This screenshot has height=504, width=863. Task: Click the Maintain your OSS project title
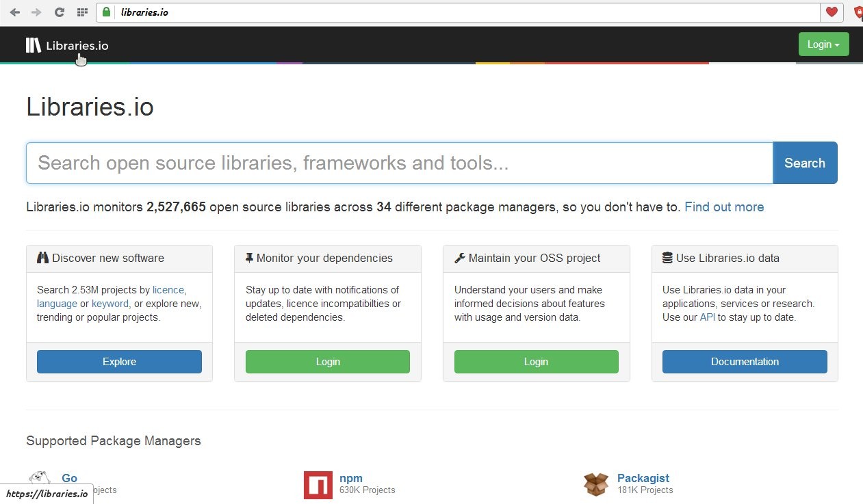(534, 258)
